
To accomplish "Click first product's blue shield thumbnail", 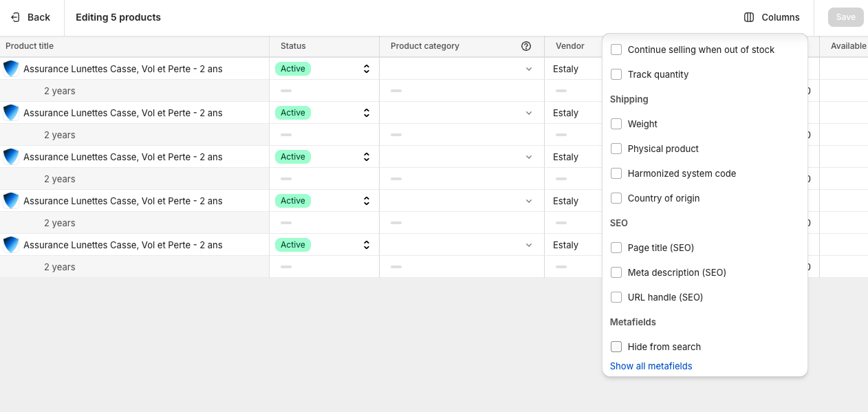I will 11,69.
